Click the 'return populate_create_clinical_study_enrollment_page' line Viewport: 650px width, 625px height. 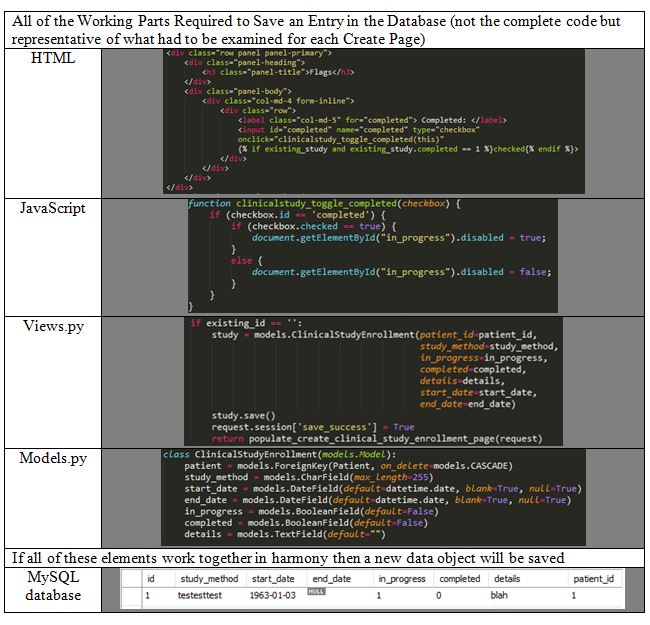(376, 438)
